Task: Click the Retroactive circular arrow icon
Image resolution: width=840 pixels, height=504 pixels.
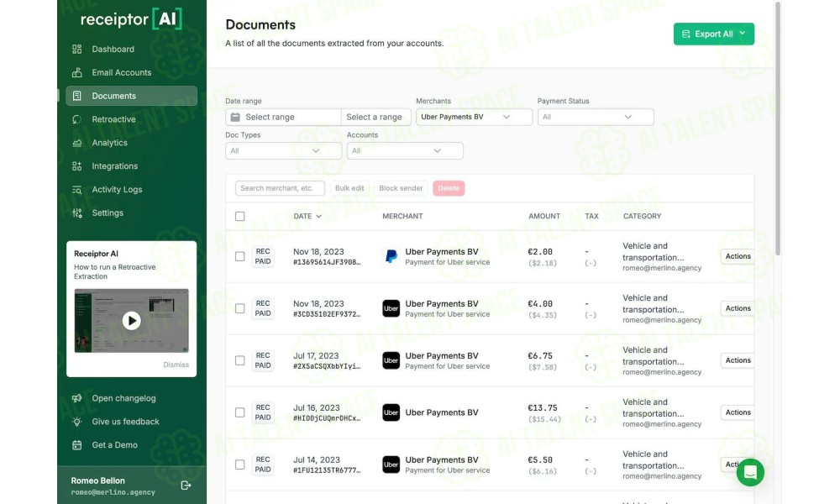Action: [77, 119]
